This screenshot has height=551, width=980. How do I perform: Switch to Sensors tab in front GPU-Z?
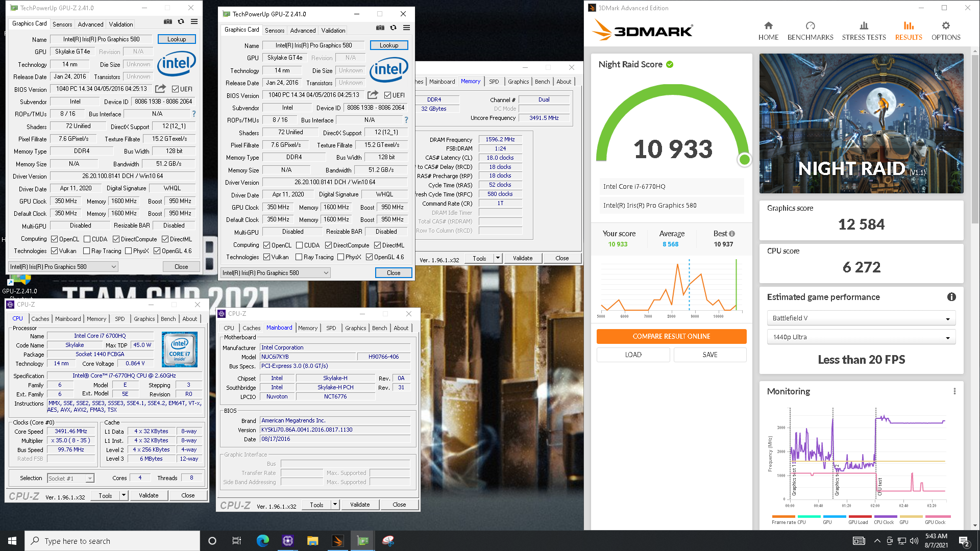[275, 31]
